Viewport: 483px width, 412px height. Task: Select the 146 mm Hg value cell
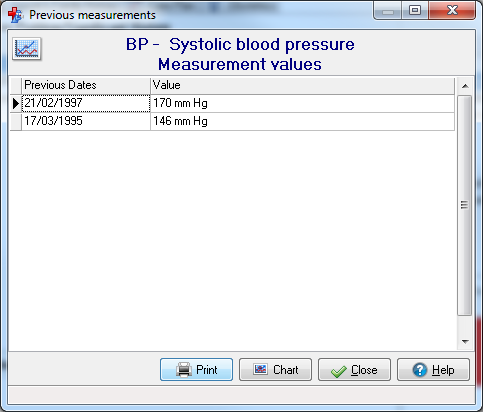pos(302,121)
